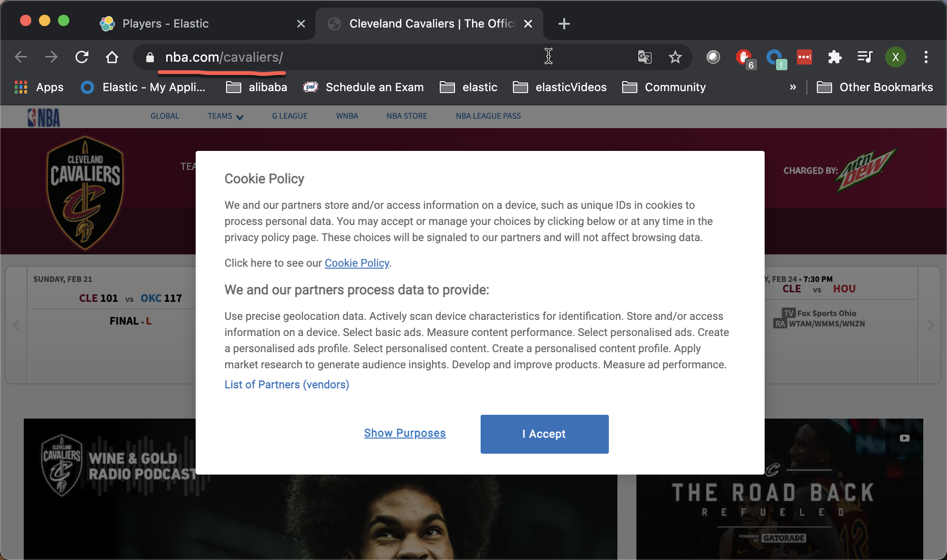Open the Chrome three-dot menu
The image size is (947, 560).
[x=926, y=57]
